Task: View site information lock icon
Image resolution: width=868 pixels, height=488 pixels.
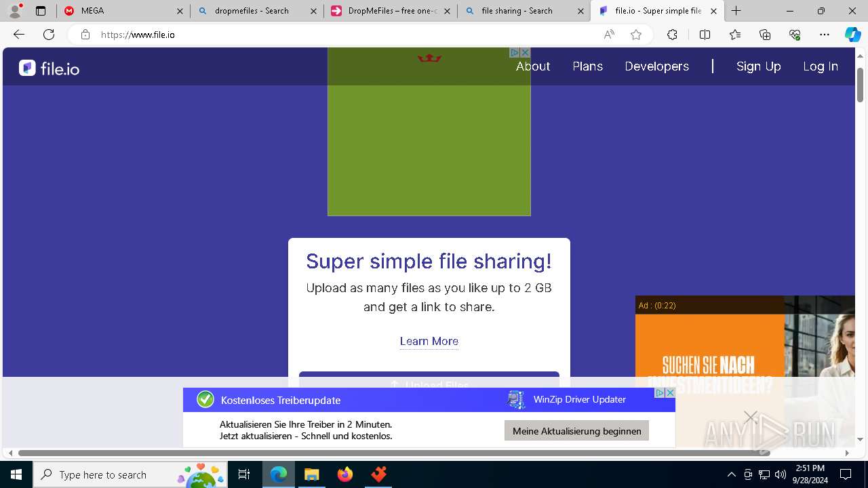Action: [85, 35]
